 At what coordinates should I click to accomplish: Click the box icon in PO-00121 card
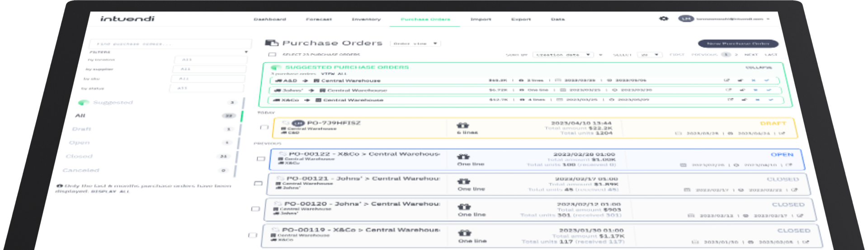[464, 181]
